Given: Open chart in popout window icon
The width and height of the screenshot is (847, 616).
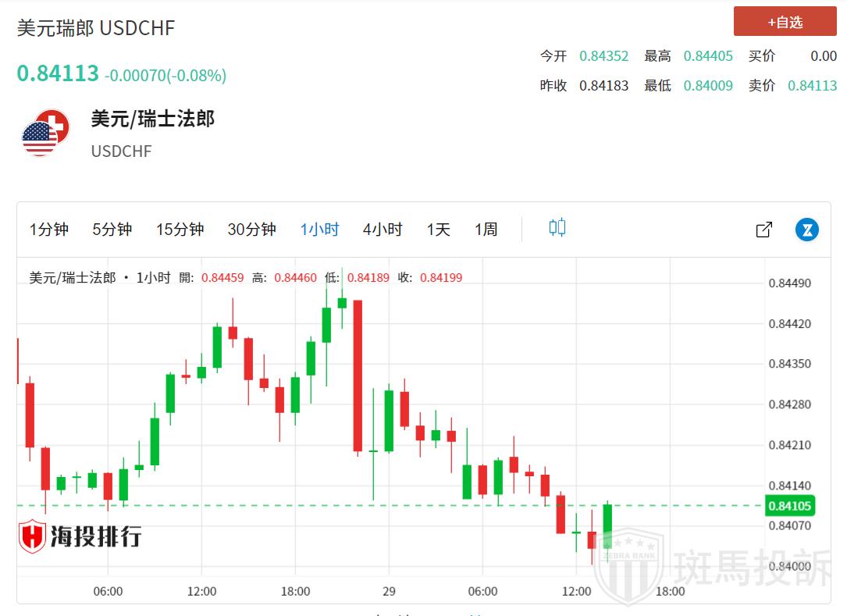Looking at the screenshot, I should (x=763, y=230).
